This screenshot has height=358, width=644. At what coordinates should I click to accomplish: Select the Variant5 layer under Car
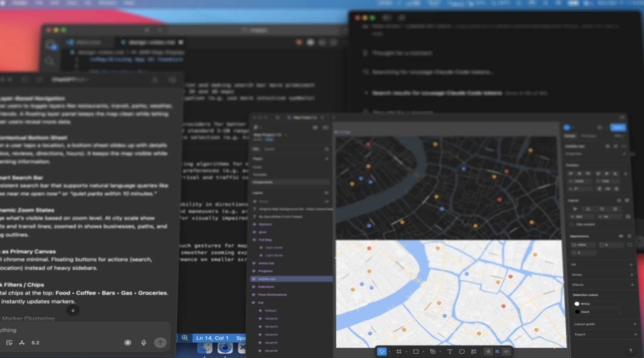tap(292, 343)
